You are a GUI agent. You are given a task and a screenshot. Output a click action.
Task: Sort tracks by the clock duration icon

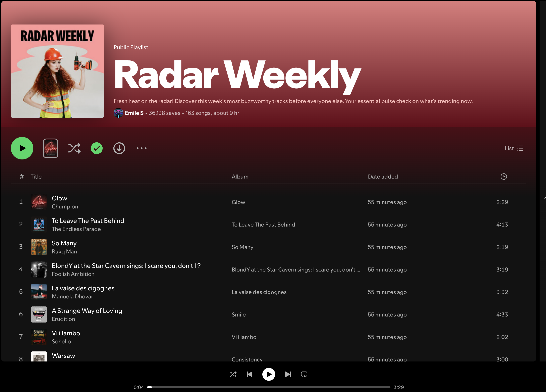(504, 177)
